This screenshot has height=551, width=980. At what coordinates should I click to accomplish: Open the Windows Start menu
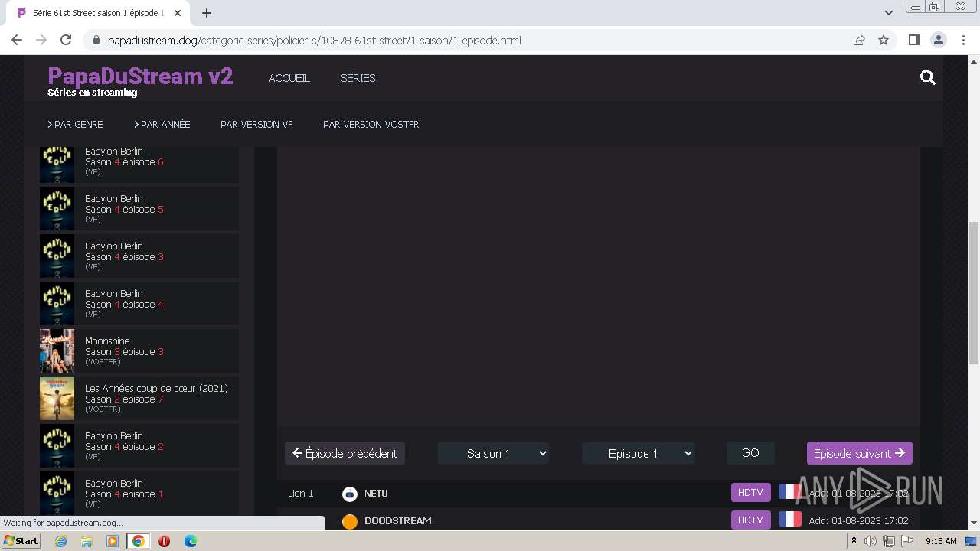tap(21, 541)
